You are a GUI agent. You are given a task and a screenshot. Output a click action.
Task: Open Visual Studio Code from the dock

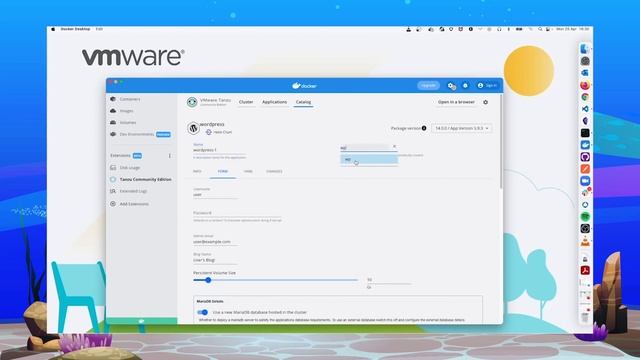(x=585, y=109)
